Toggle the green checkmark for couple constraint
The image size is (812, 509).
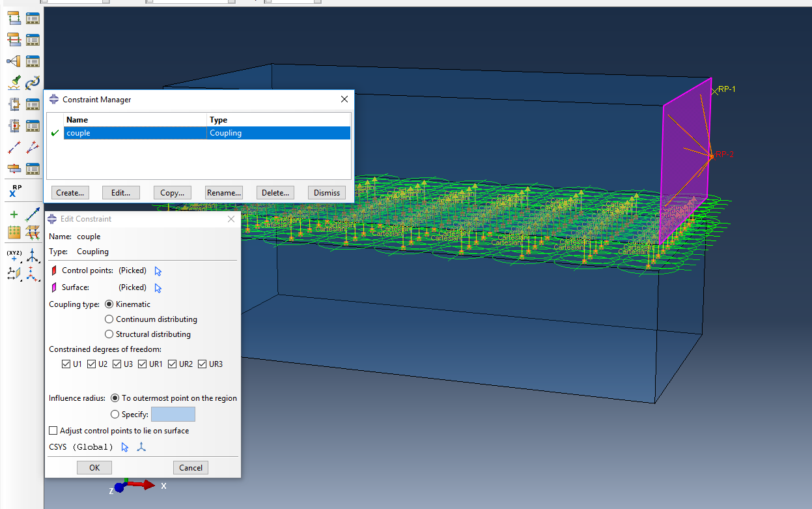click(x=55, y=133)
